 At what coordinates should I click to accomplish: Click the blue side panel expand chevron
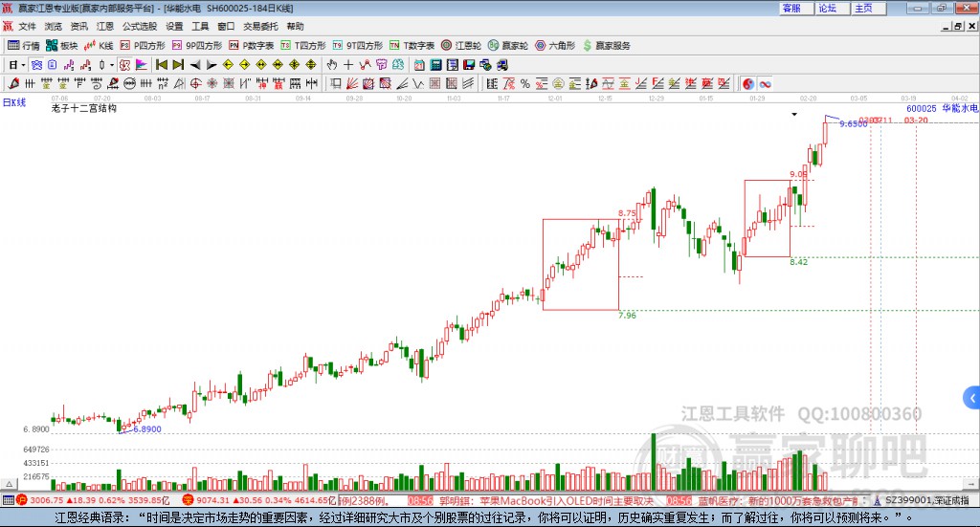tap(972, 398)
